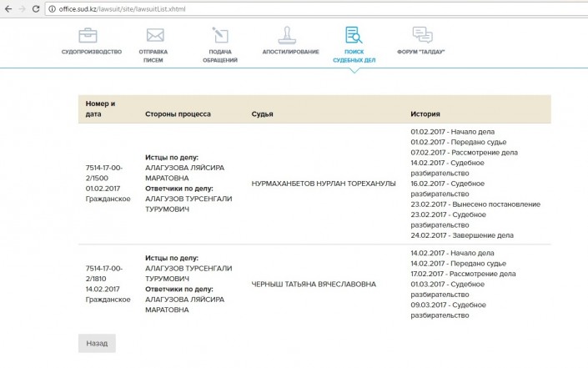Open Апостилирование stamp icon
Viewport: 588px width, 368px height.
pyautogui.click(x=290, y=35)
